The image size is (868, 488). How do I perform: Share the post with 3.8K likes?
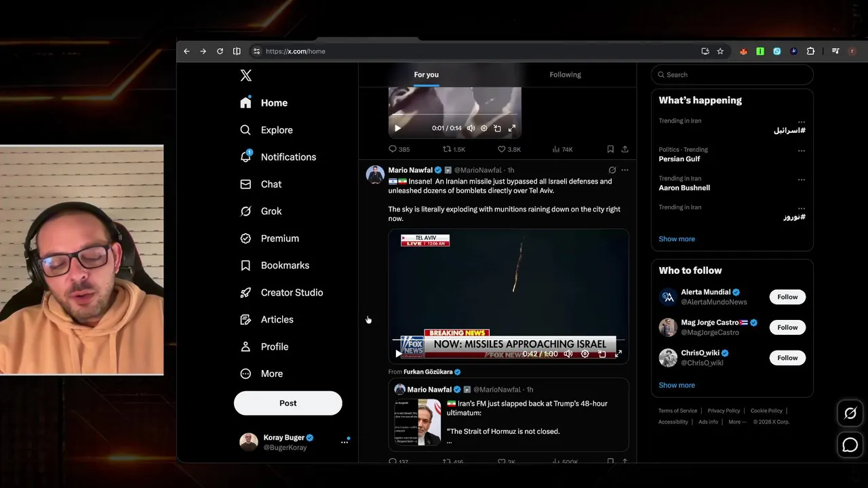pyautogui.click(x=625, y=149)
